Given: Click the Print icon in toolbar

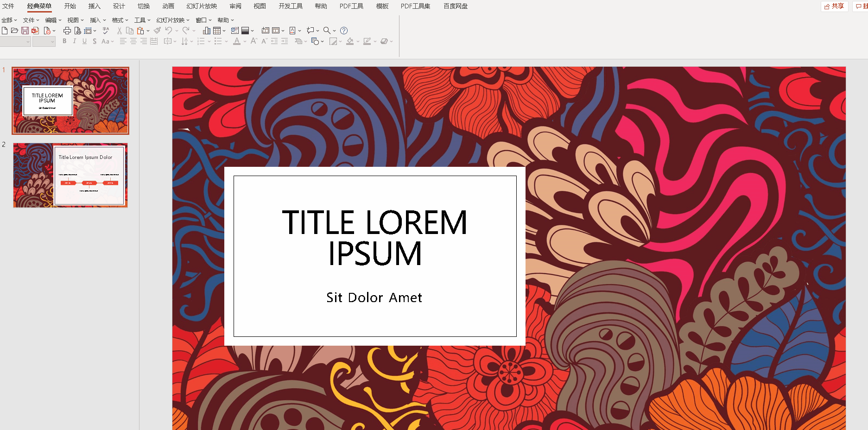Looking at the screenshot, I should pos(67,31).
